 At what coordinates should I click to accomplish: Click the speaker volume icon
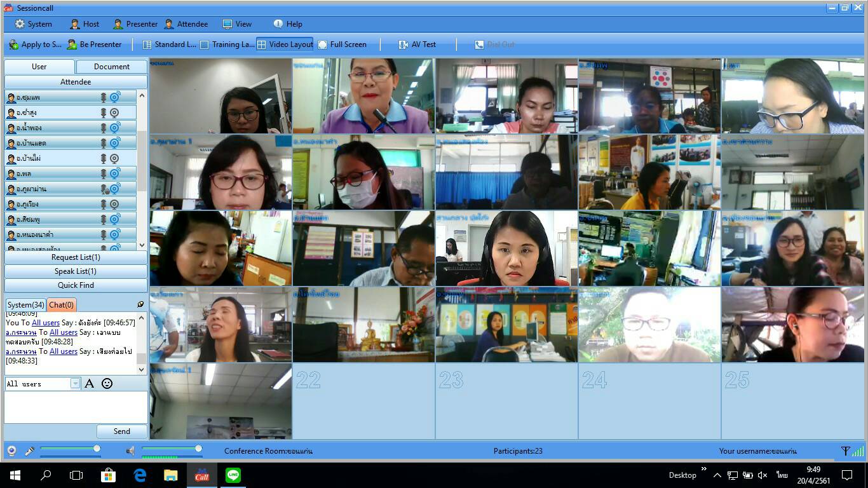pos(130,451)
